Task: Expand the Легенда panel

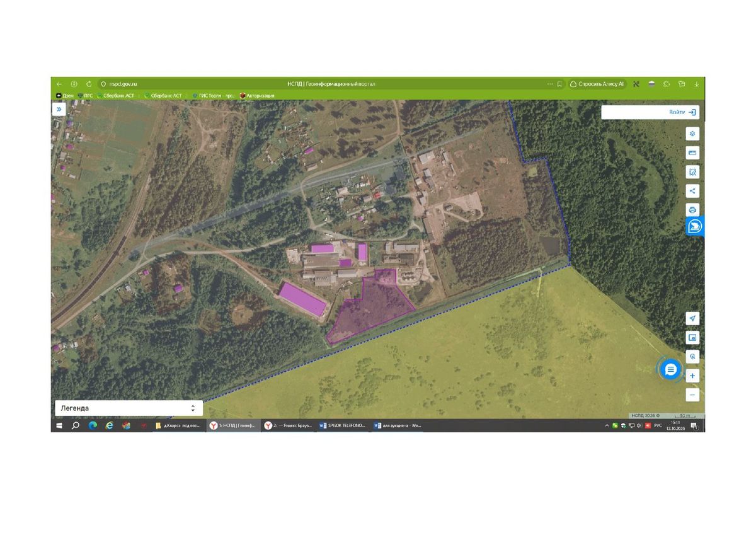Action: 129,408
